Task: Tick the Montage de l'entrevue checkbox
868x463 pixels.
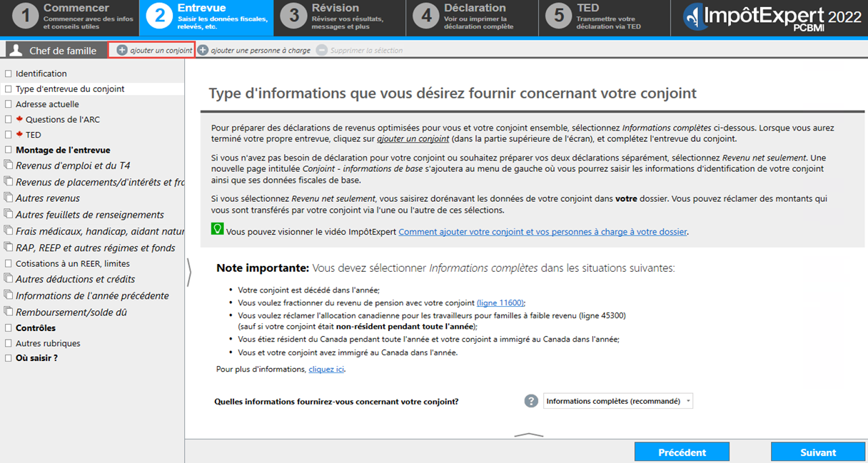Action: (9, 150)
